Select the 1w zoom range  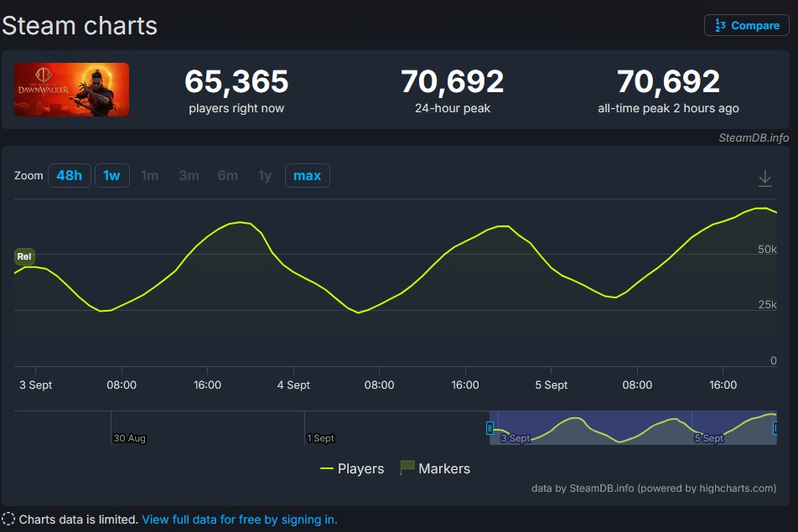pyautogui.click(x=112, y=175)
